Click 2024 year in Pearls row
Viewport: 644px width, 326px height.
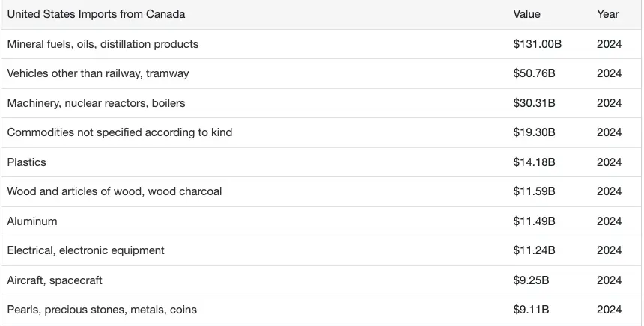click(609, 310)
